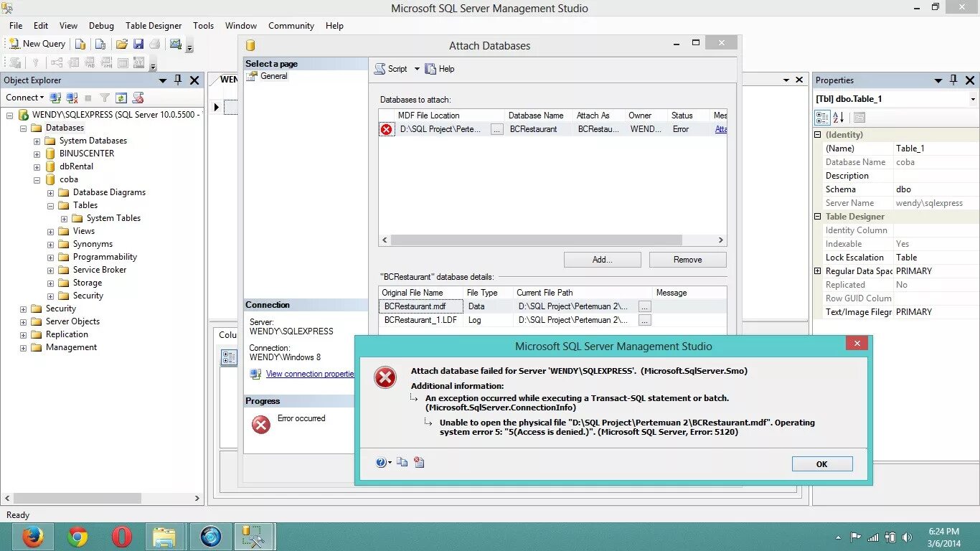Open the Community menu
Image resolution: width=980 pixels, height=551 pixels.
pos(291,25)
